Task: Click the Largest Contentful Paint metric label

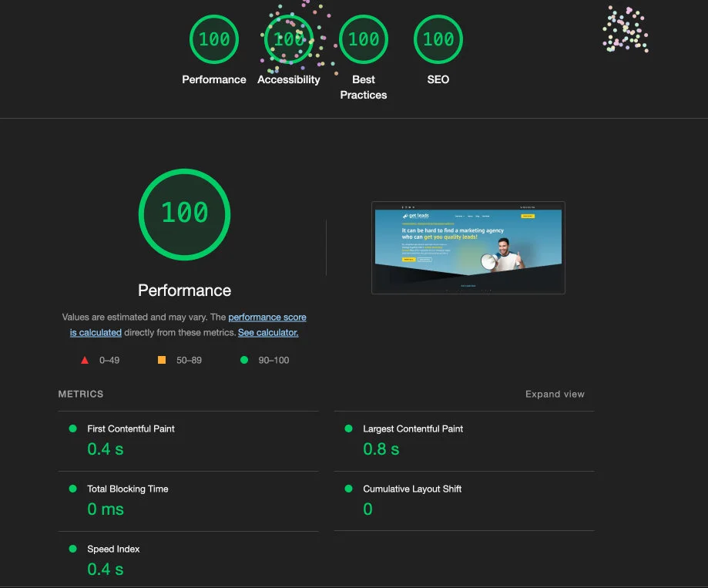Action: click(413, 428)
